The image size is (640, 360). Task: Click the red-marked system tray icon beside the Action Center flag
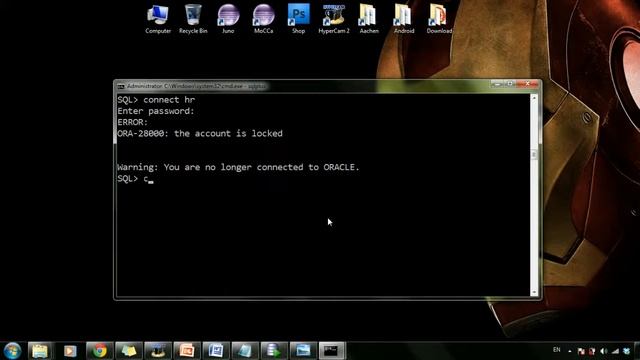click(592, 351)
